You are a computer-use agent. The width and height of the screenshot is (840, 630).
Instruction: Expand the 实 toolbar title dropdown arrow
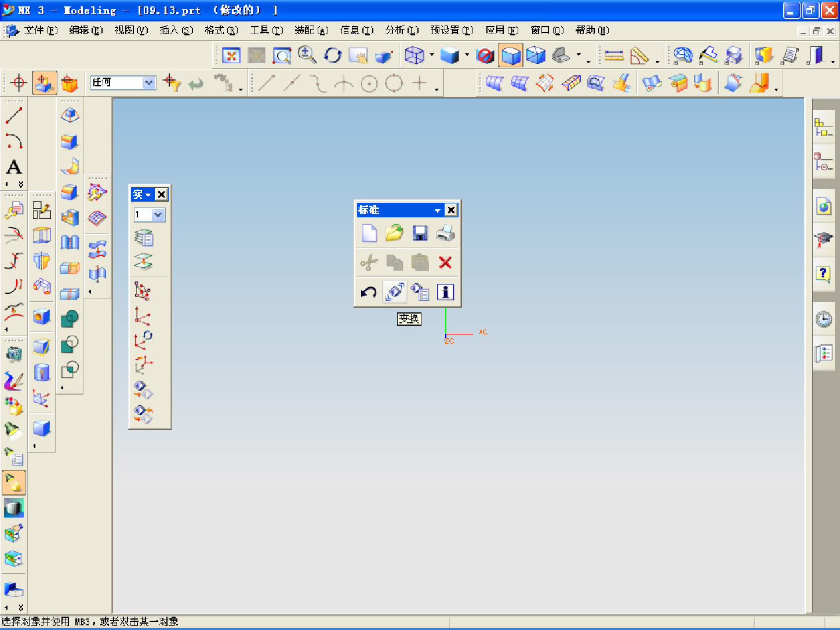click(148, 195)
